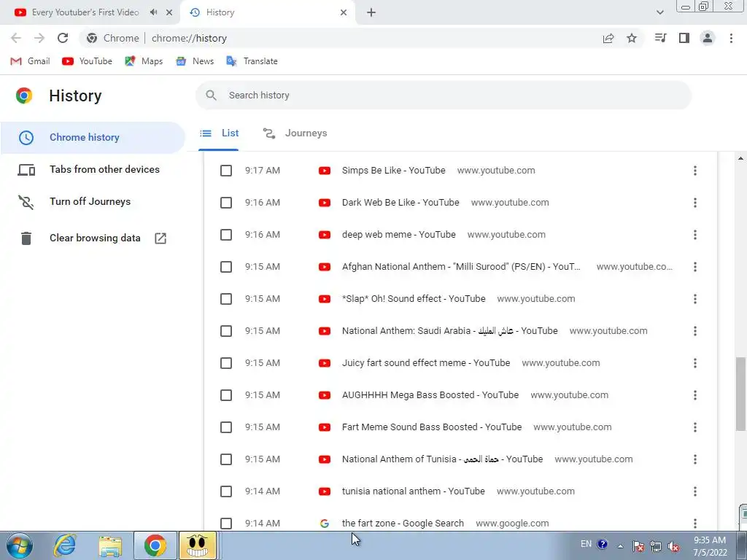Open three-dot menu for deep web meme
Screen dimensions: 747x560
point(695,235)
